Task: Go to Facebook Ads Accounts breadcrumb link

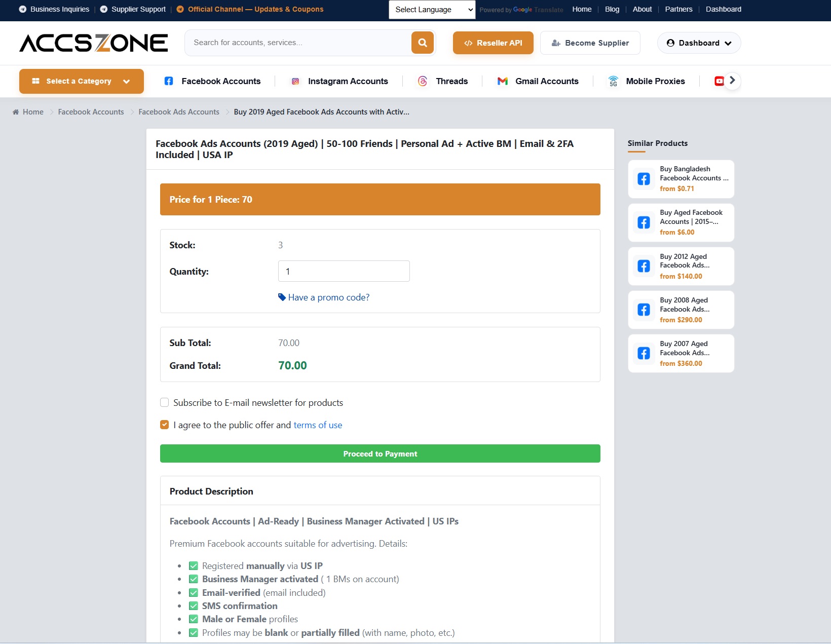Action: 179,112
